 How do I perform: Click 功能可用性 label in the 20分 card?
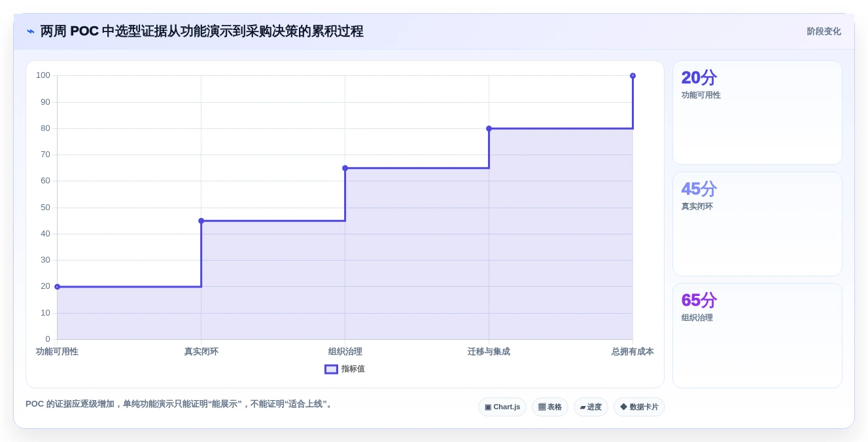[701, 95]
